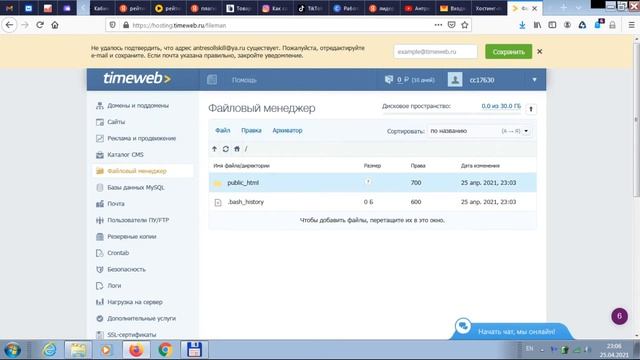Open Firefox hamburger menu
The image size is (640, 360).
pos(631,25)
